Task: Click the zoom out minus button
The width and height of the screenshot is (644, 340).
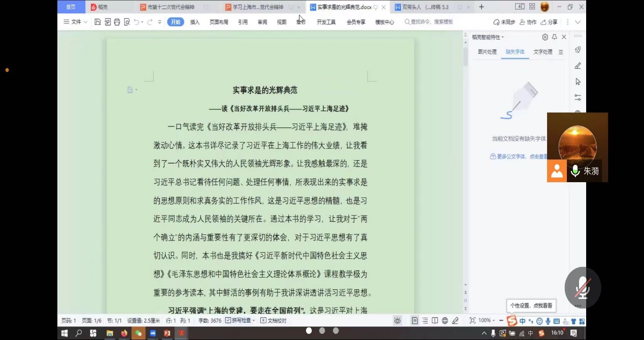Action: (501, 320)
